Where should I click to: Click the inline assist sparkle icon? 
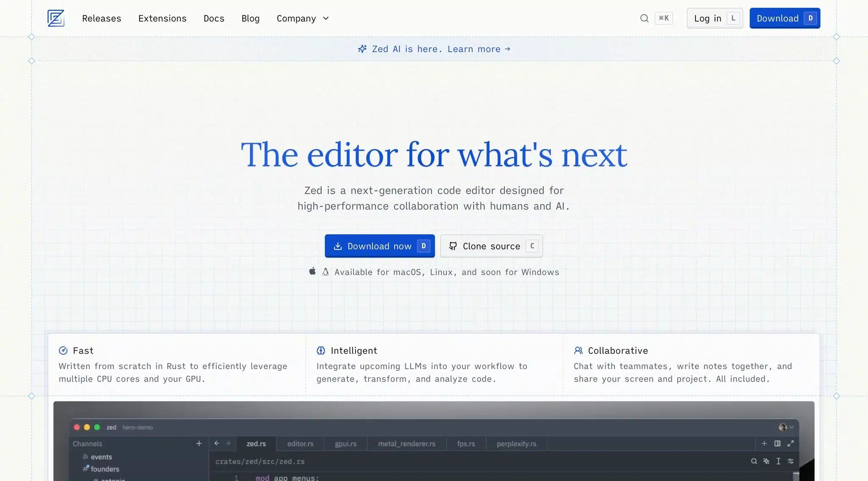(766, 461)
